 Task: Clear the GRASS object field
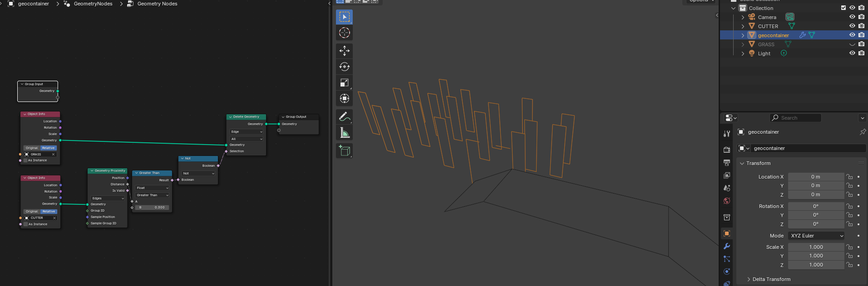click(x=53, y=155)
